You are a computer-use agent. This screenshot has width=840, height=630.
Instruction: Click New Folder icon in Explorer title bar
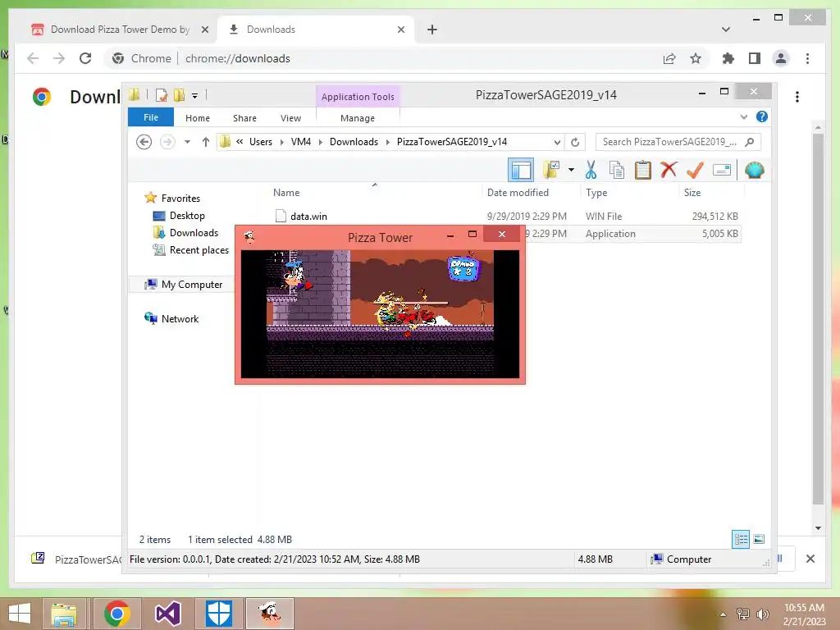(180, 95)
